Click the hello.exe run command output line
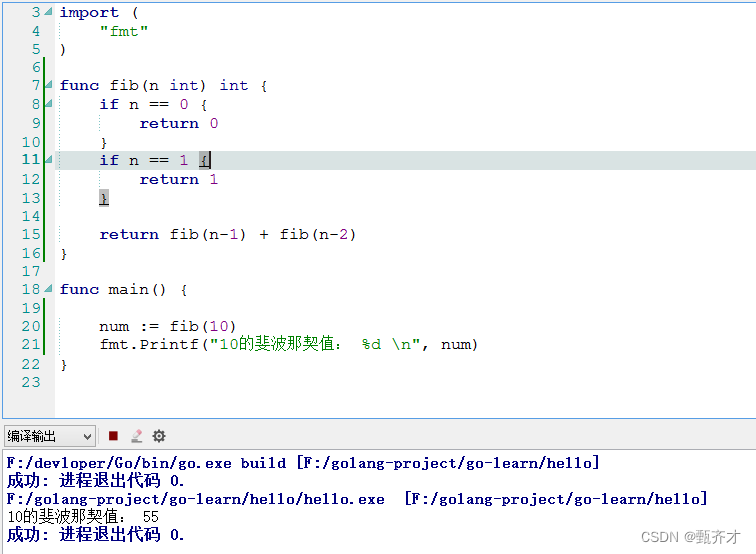Viewport: 756px width, 554px height. click(357, 499)
